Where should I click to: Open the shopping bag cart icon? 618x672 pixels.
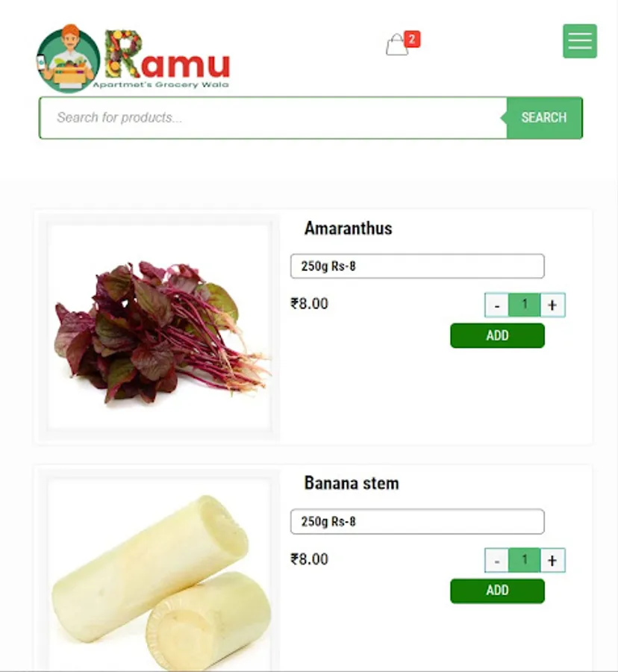click(397, 45)
